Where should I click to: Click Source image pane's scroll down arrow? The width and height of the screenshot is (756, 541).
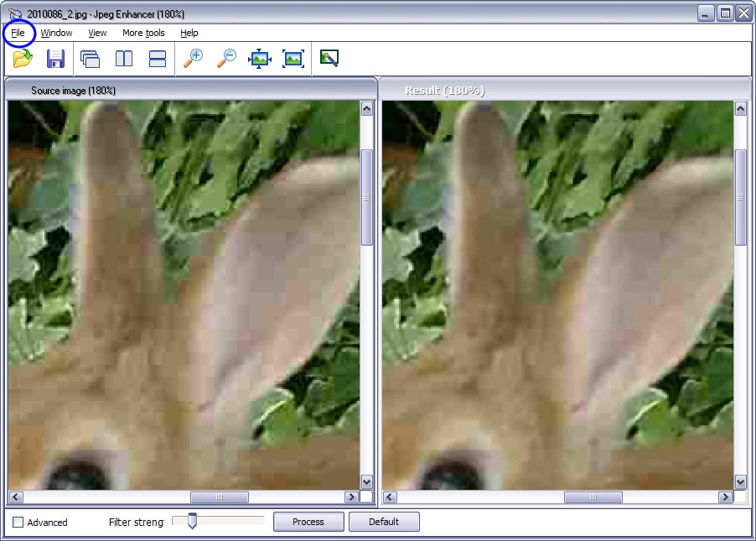[x=366, y=481]
